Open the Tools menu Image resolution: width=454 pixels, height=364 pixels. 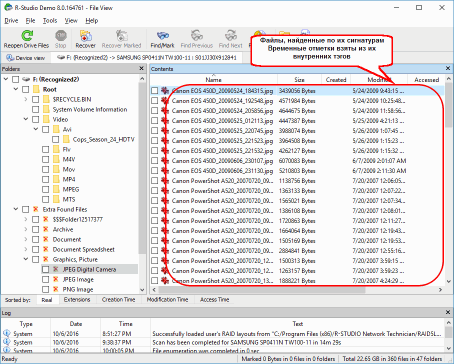tap(50, 21)
